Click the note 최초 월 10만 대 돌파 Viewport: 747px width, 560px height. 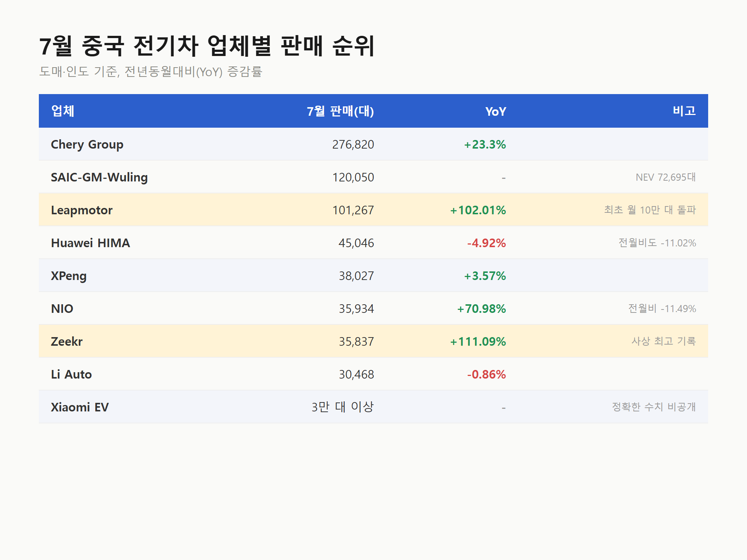[x=650, y=210]
